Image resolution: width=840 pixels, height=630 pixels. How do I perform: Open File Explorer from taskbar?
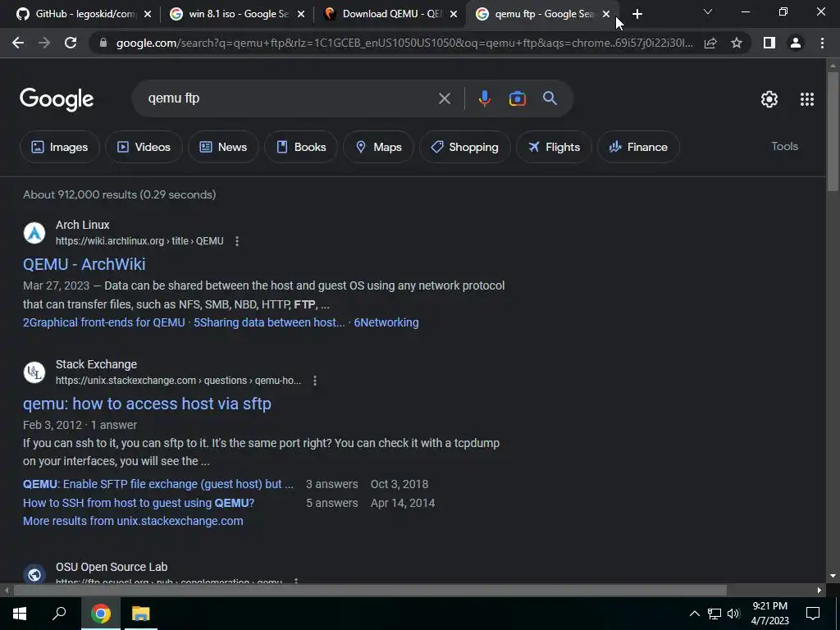(x=141, y=614)
